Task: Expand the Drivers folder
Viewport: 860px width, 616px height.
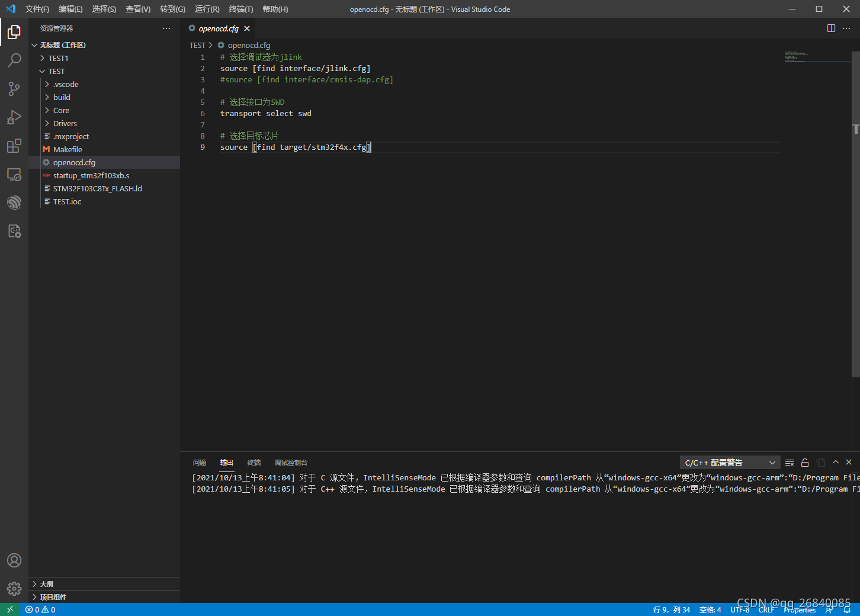Action: click(64, 123)
